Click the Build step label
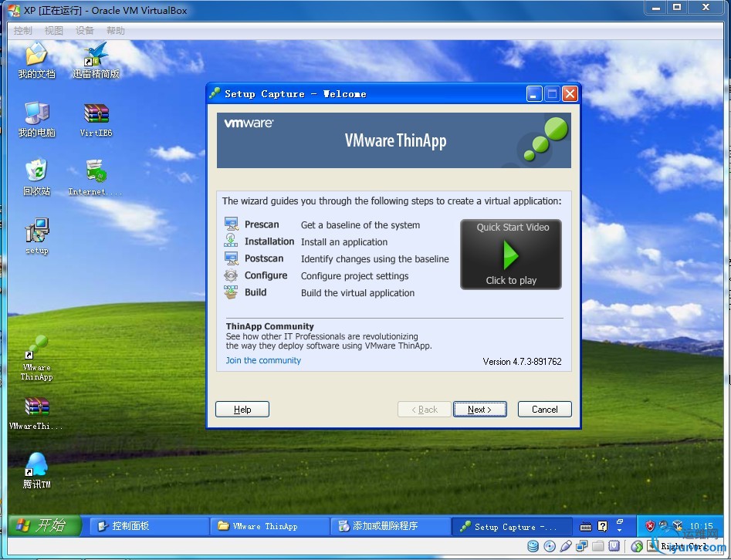The width and height of the screenshot is (731, 560). tap(256, 292)
